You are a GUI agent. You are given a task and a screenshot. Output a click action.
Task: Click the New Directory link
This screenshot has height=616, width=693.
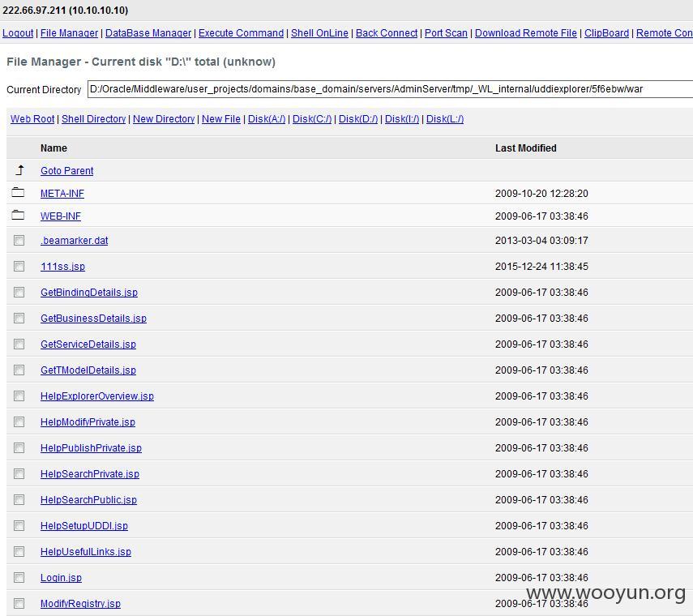[164, 119]
